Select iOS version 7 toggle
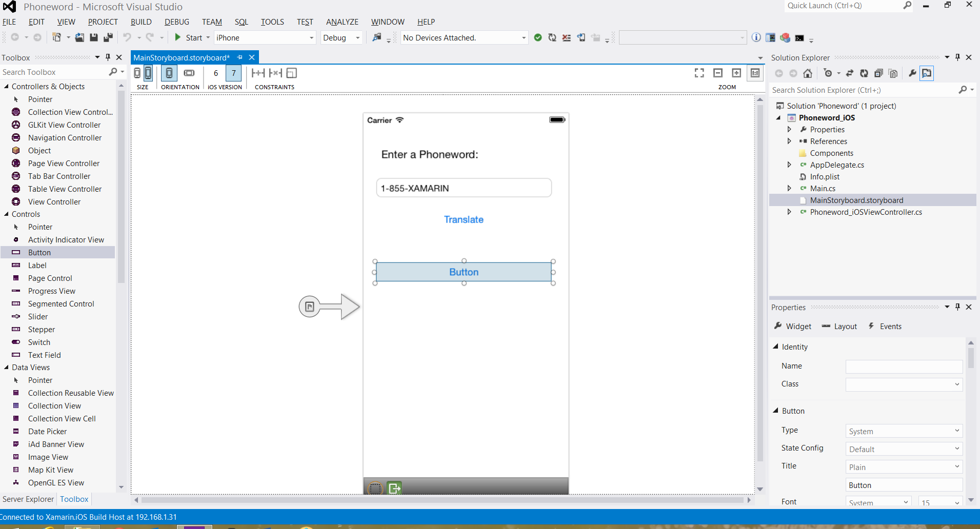Viewport: 980px width, 529px height. 233,73
